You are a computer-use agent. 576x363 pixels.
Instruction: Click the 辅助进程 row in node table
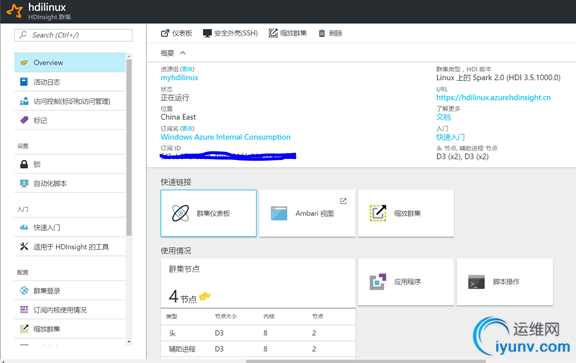[258, 349]
